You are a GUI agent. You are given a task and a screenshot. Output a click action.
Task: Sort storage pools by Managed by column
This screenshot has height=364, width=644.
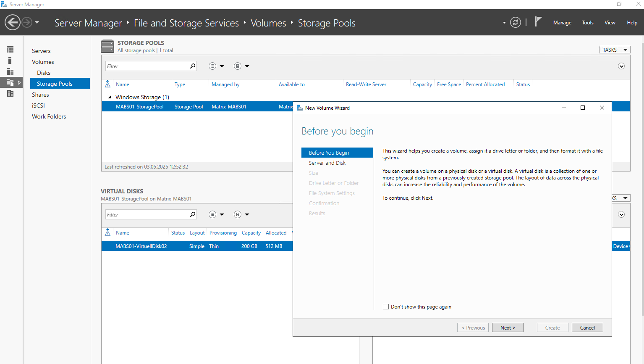pos(225,84)
